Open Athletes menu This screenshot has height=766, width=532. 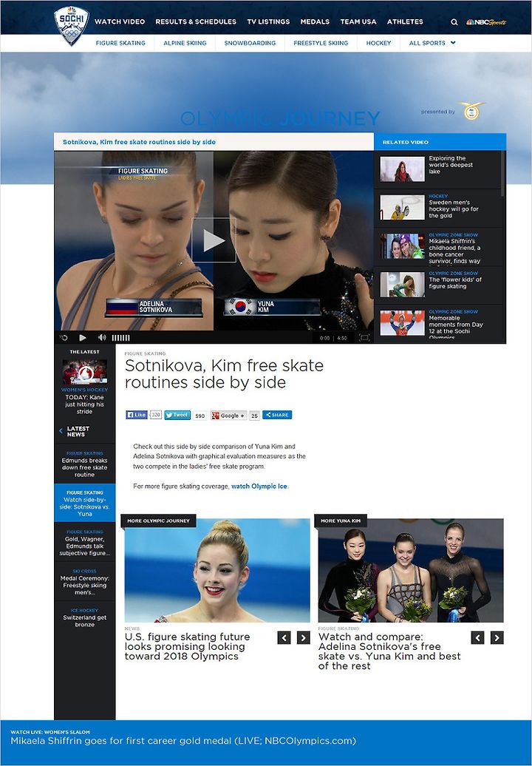point(405,21)
